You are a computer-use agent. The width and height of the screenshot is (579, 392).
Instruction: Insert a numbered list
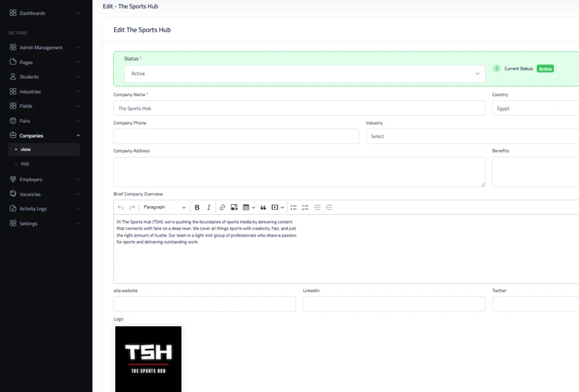tap(305, 207)
